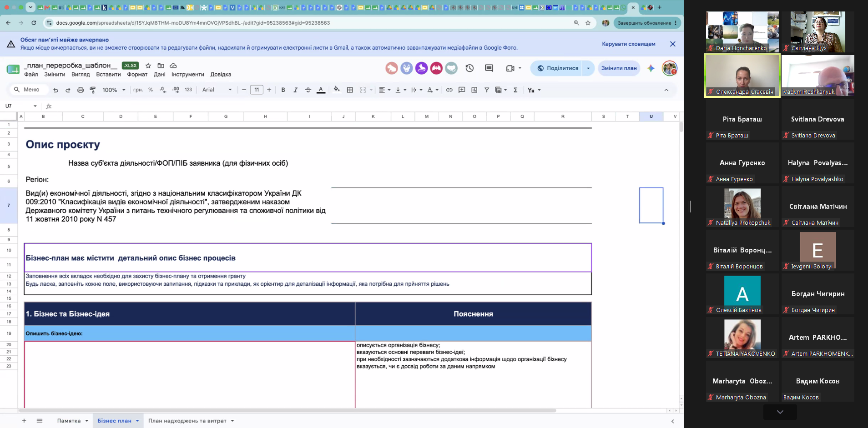Open the horizontal align dropdown

pyautogui.click(x=384, y=90)
